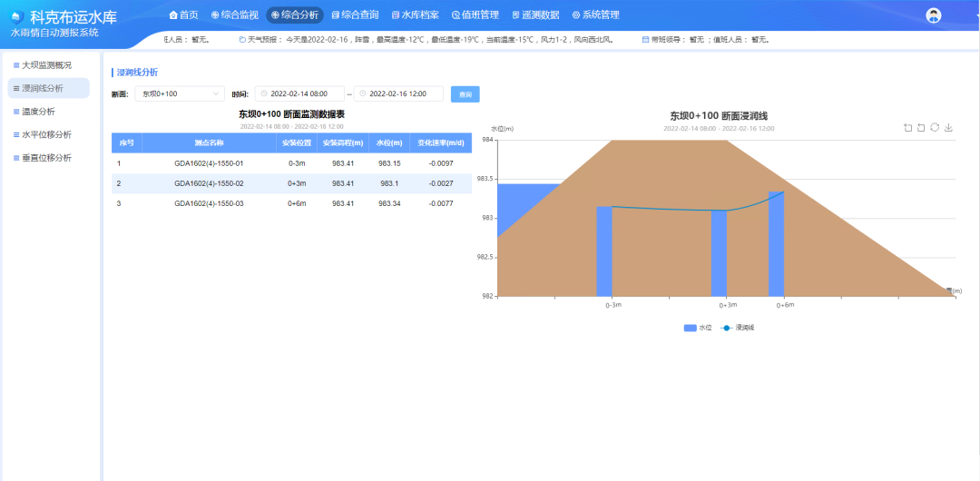Toggle the 浸润线 legend series
This screenshot has height=481, width=980.
(738, 328)
